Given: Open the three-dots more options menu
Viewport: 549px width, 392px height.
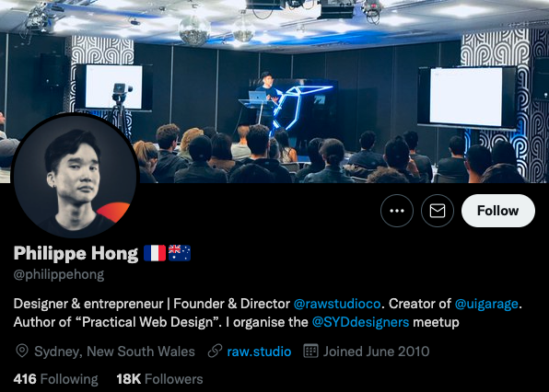Looking at the screenshot, I should click(x=397, y=211).
